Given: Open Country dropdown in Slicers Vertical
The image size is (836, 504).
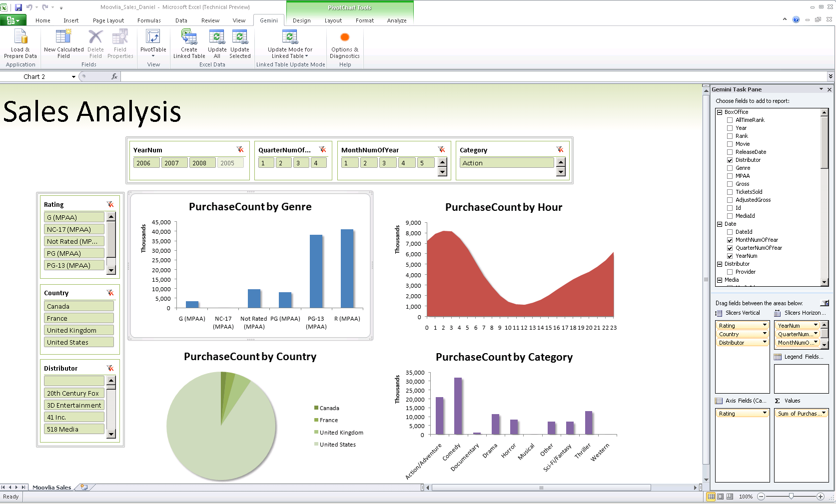Looking at the screenshot, I should point(765,334).
